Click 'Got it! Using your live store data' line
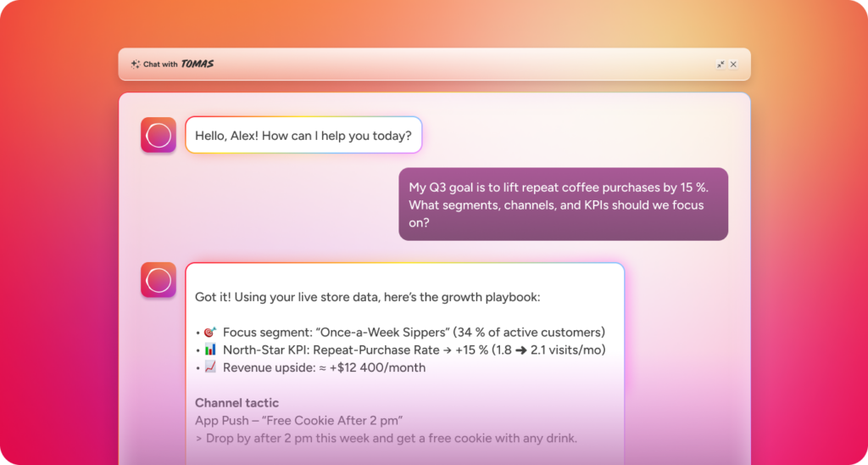868x465 pixels. 367,297
